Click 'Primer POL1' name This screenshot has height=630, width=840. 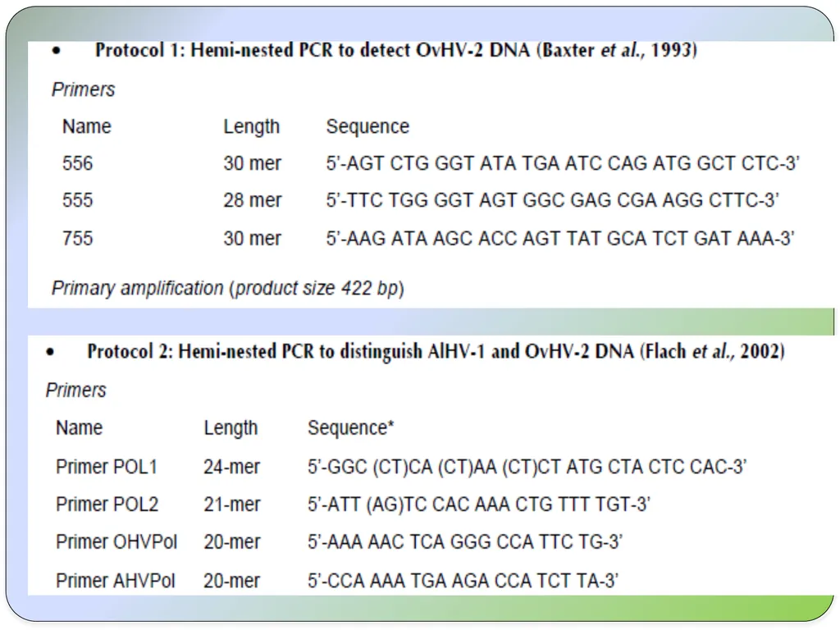tap(107, 467)
